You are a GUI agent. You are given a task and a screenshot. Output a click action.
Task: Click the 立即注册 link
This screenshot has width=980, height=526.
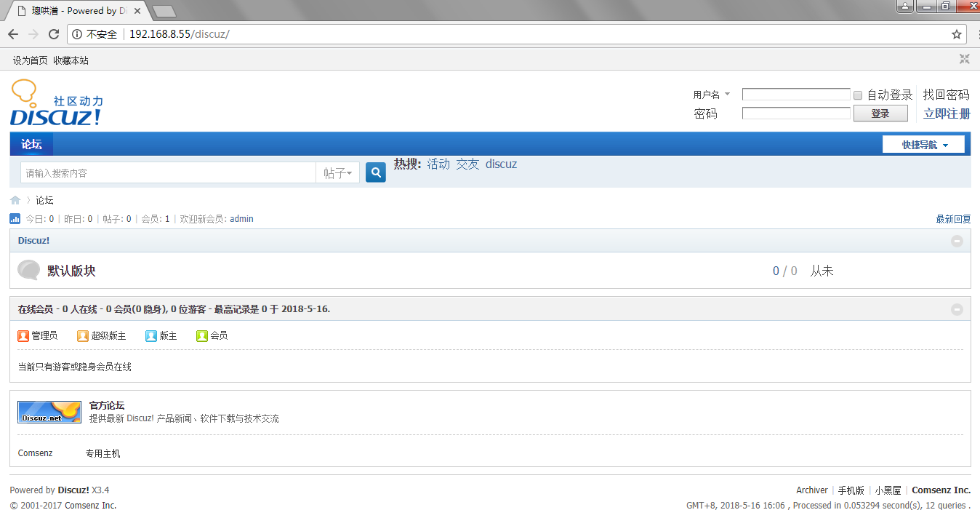pos(947,113)
